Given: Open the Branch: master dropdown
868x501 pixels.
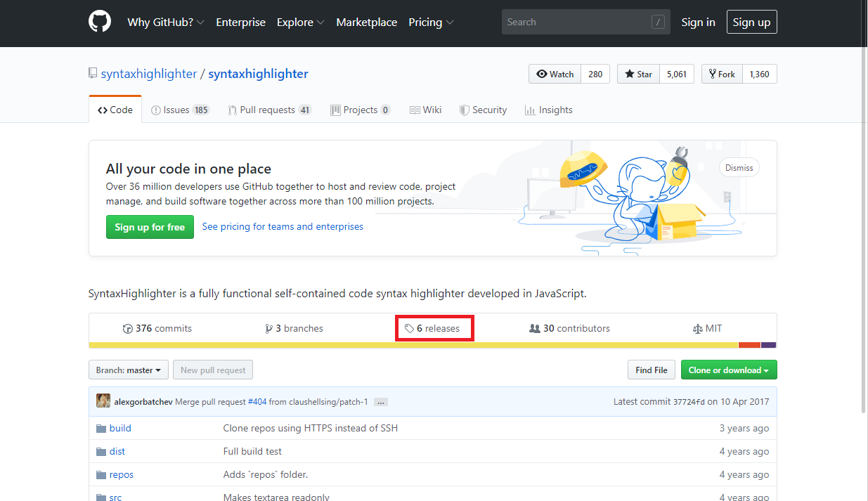Looking at the screenshot, I should [x=129, y=370].
